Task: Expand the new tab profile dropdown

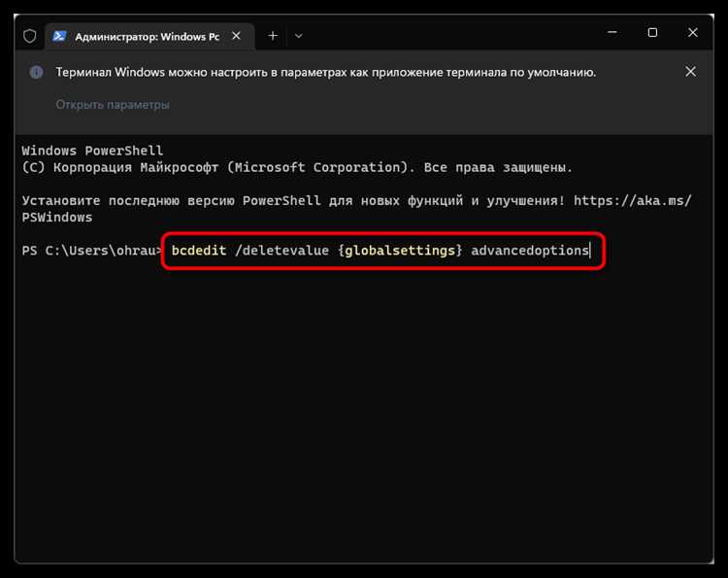Action: pos(299,36)
